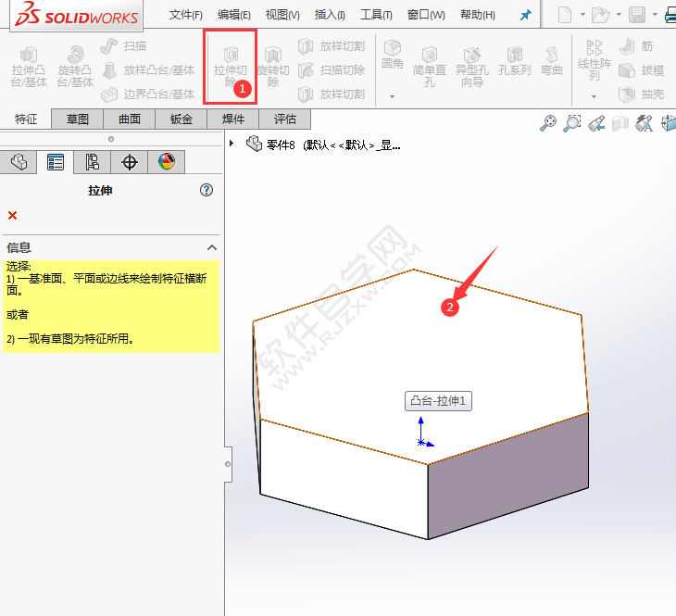676x616 pixels.
Task: Choose the Boundary Boss/Base (边界凸台/基体) tool
Action: pos(148,94)
